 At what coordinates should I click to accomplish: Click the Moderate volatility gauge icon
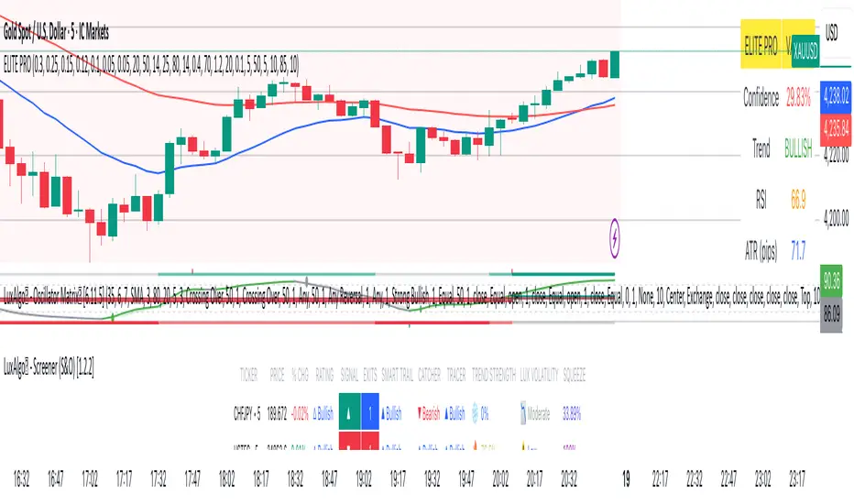pyautogui.click(x=523, y=413)
